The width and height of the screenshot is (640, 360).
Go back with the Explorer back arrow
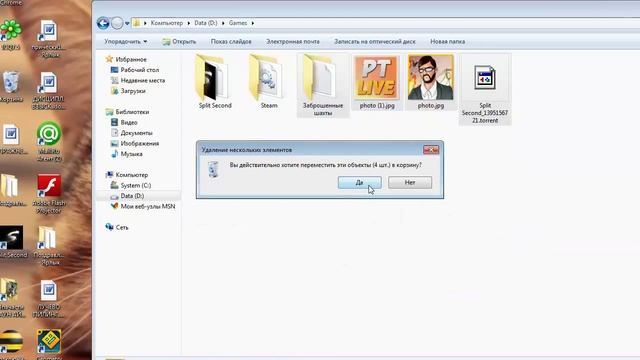[103, 23]
